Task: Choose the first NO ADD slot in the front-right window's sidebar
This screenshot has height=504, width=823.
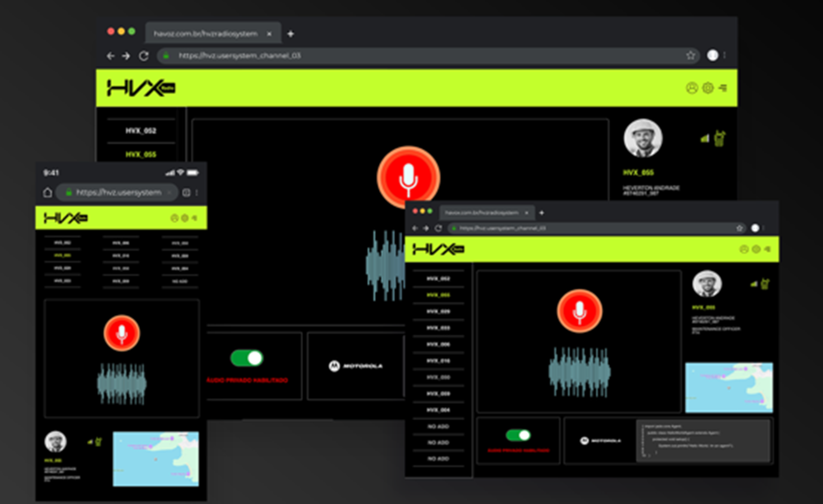Action: (x=438, y=426)
